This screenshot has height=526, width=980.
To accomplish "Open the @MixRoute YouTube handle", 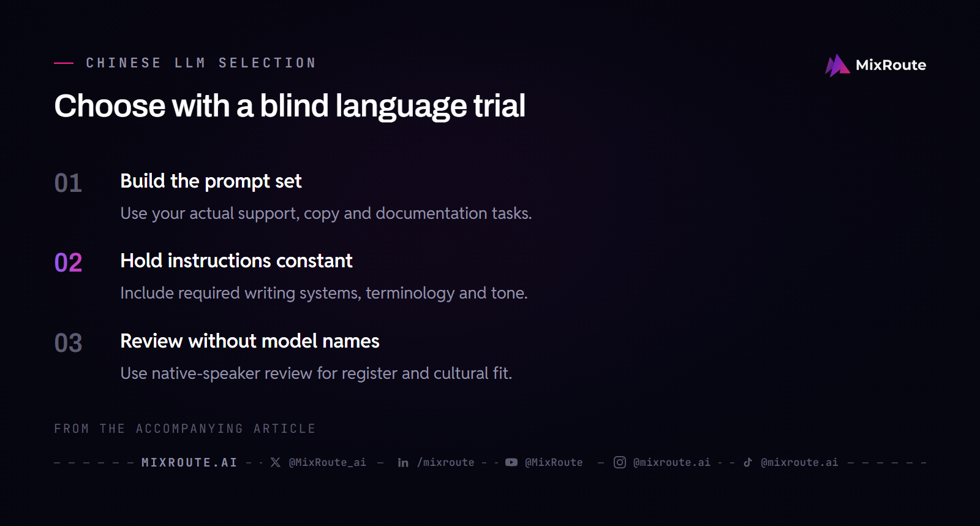I will pos(554,462).
